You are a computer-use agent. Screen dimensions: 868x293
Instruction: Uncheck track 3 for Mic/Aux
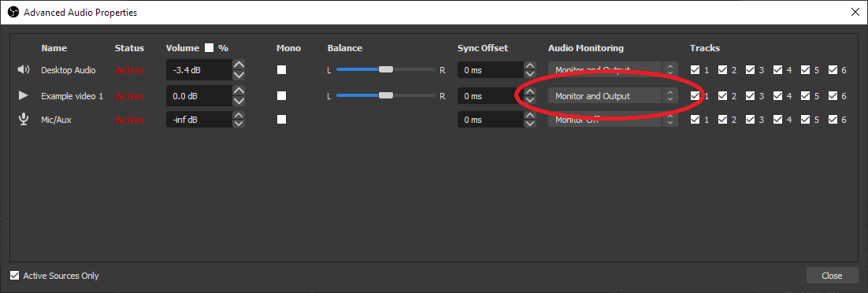[x=750, y=119]
